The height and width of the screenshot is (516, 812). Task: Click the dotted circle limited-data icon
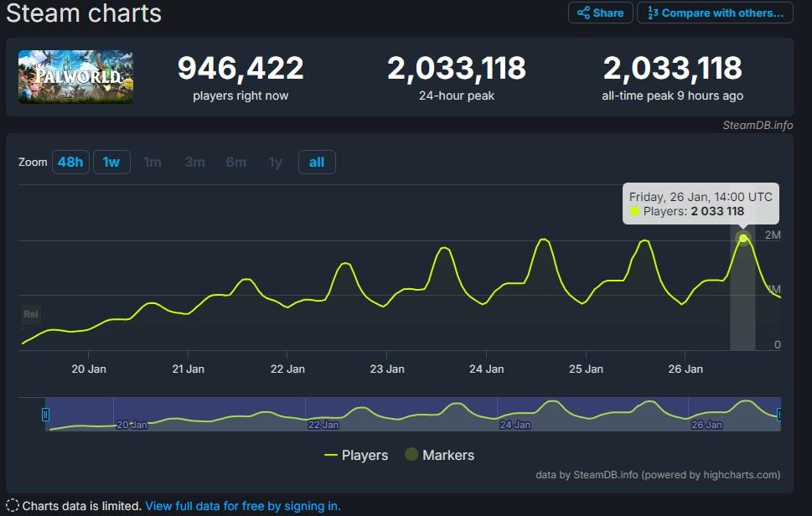[13, 506]
